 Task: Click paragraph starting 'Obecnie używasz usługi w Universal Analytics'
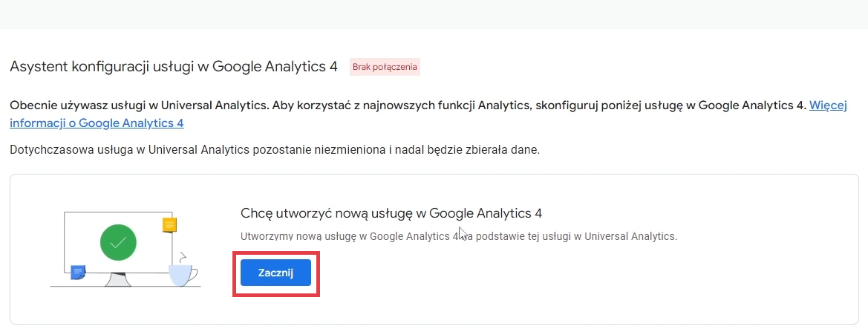[428, 114]
